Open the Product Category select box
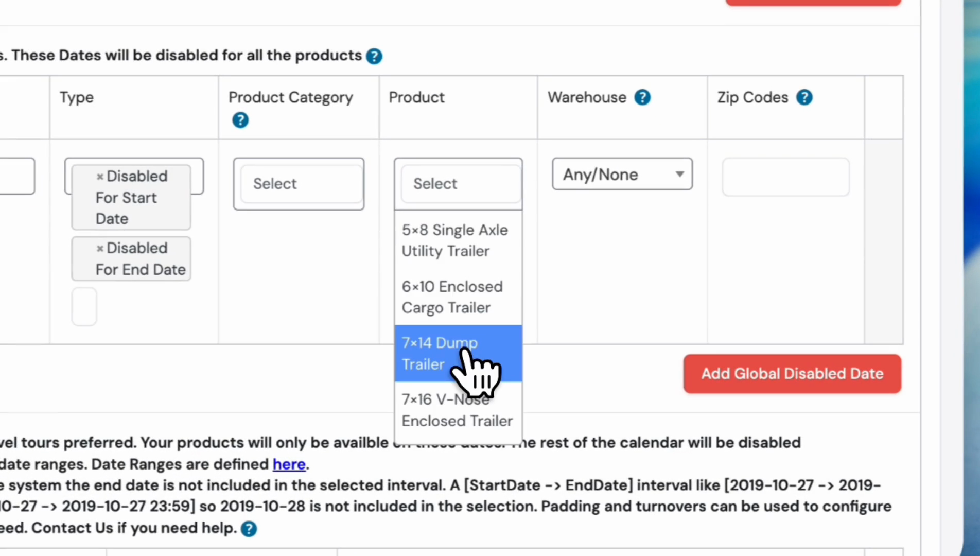 click(299, 184)
